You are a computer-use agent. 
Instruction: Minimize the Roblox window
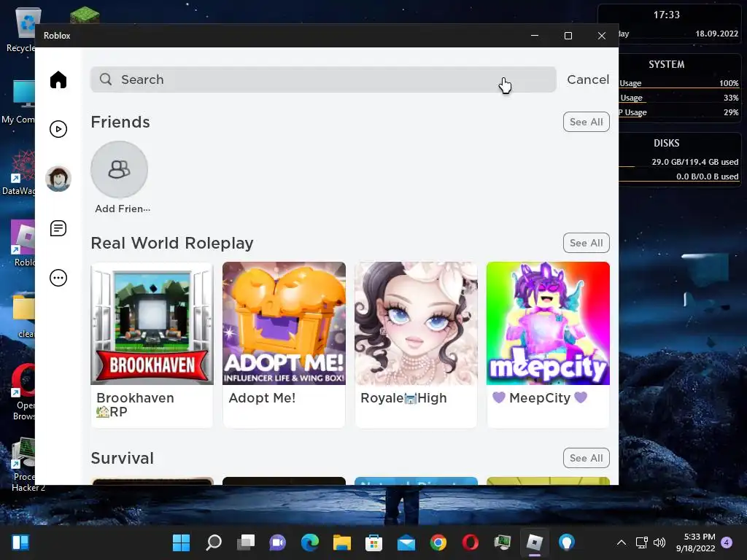coord(535,36)
